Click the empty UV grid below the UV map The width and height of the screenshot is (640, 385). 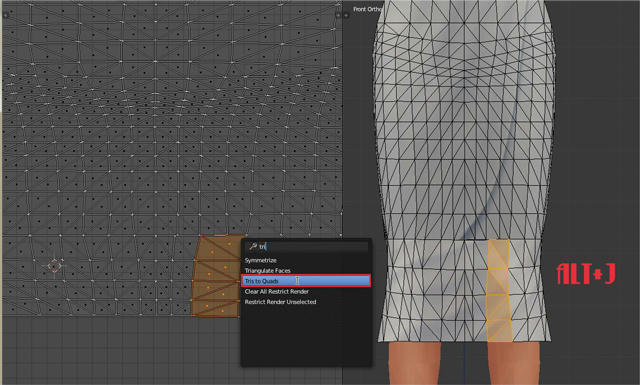pos(122,351)
